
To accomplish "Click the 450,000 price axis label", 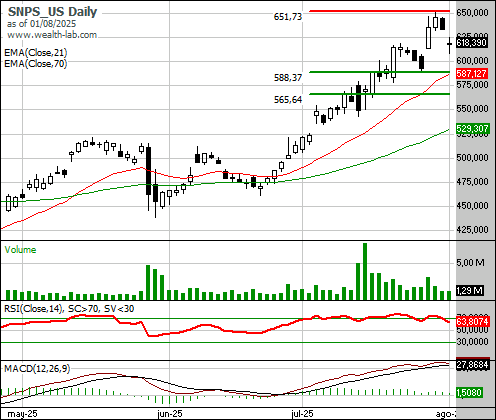I will [x=472, y=206].
